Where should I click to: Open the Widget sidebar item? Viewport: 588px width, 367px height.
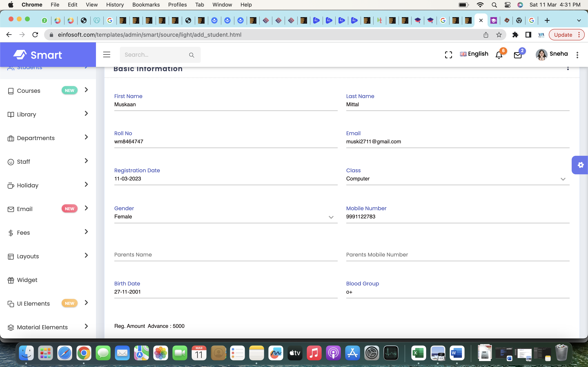click(x=27, y=280)
